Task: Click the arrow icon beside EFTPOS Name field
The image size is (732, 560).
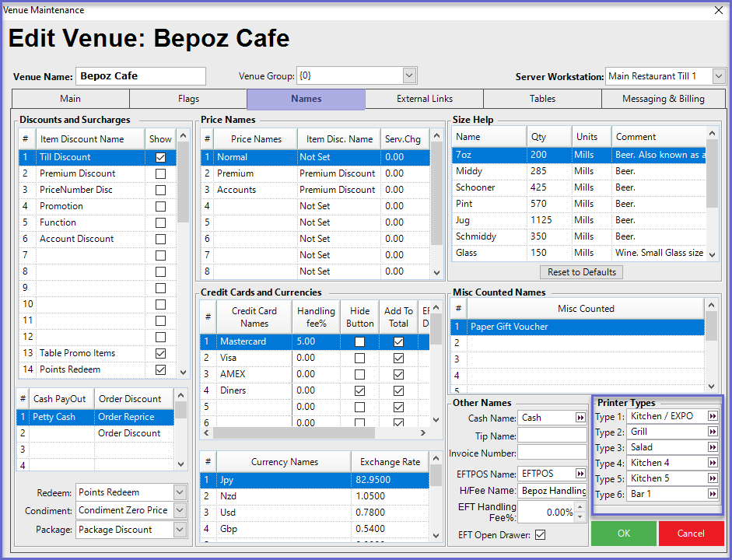Action: coord(580,474)
